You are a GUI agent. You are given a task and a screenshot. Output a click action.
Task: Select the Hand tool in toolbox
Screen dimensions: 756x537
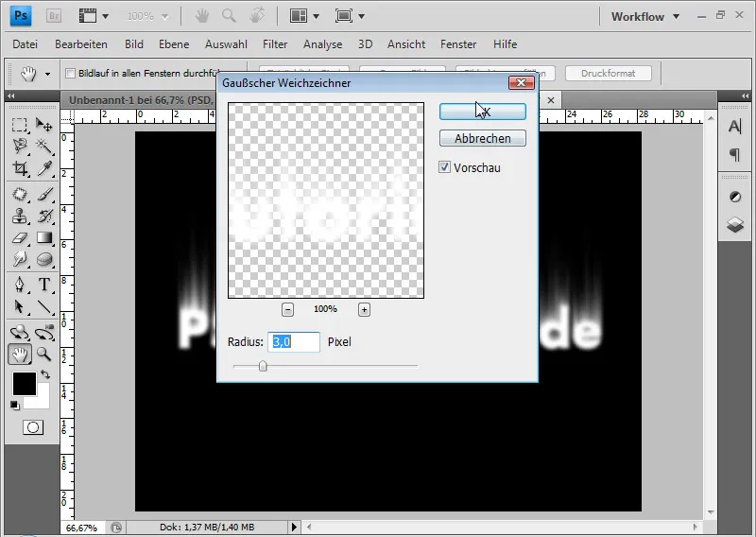tap(20, 355)
